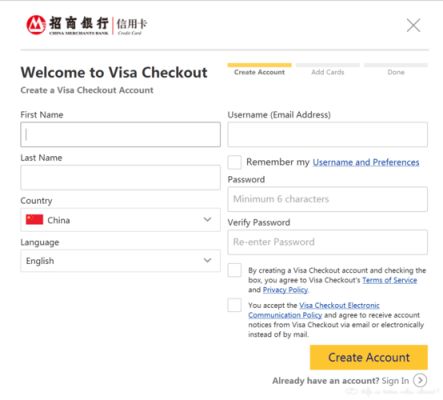Open the Username and Preferences link
The height and width of the screenshot is (400, 443).
366,162
